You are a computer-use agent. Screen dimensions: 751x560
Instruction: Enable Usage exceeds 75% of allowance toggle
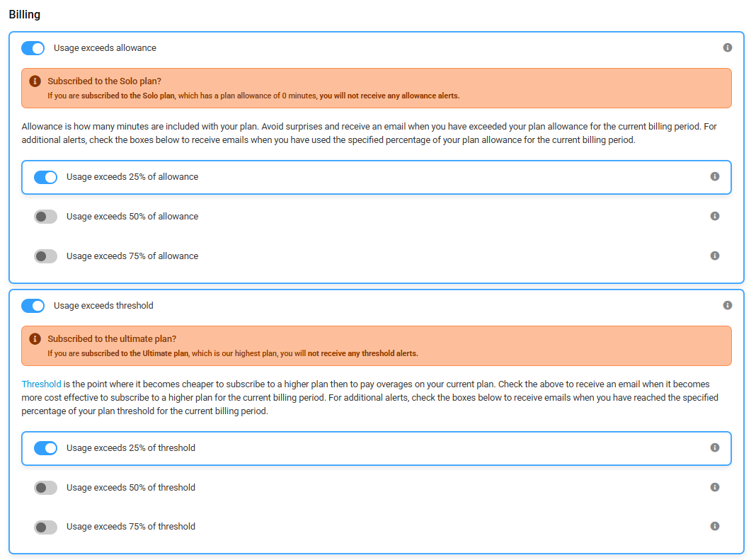pos(45,256)
